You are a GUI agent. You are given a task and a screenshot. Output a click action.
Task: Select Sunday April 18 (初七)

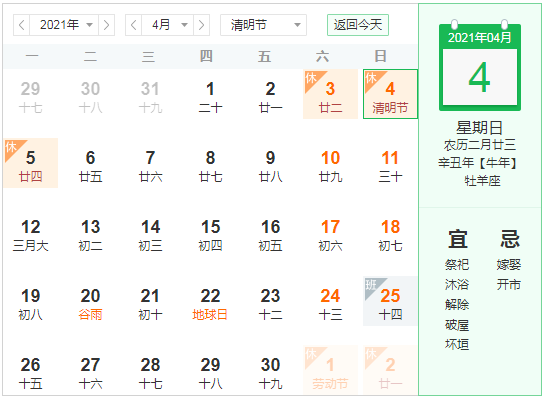point(390,232)
